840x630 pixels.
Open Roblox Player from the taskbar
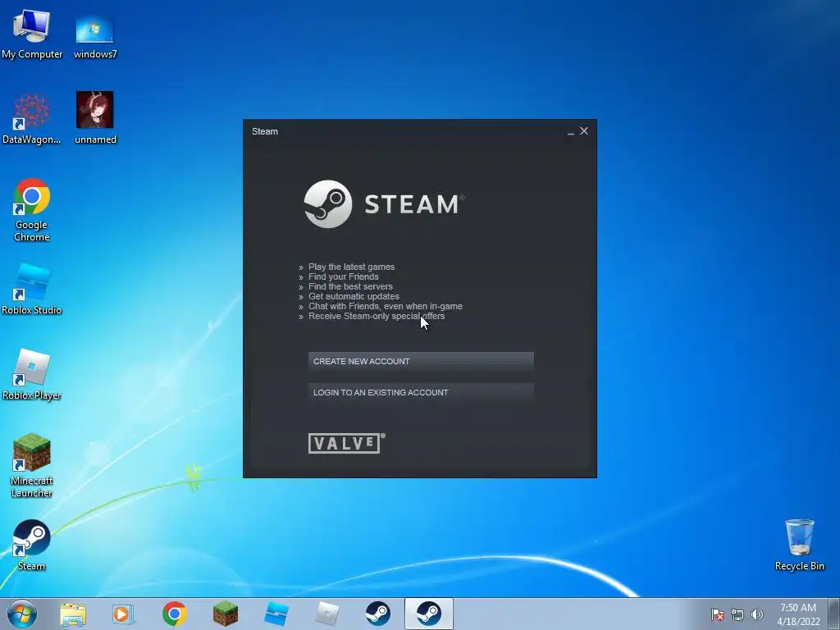(327, 614)
